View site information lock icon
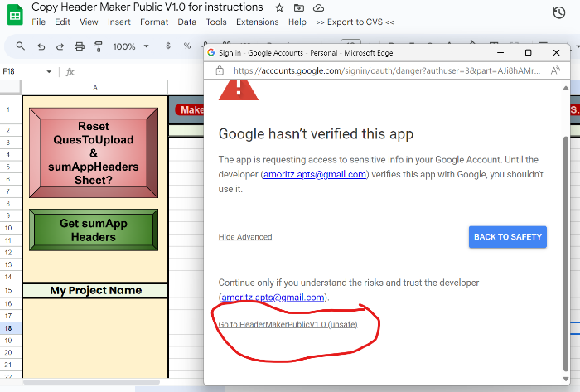 (x=220, y=70)
